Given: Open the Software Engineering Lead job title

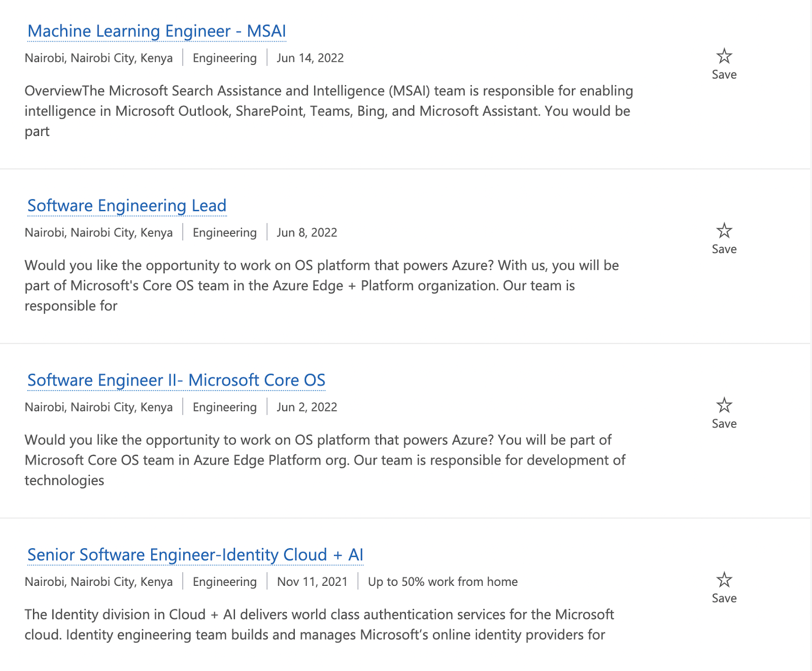Looking at the screenshot, I should [x=127, y=205].
